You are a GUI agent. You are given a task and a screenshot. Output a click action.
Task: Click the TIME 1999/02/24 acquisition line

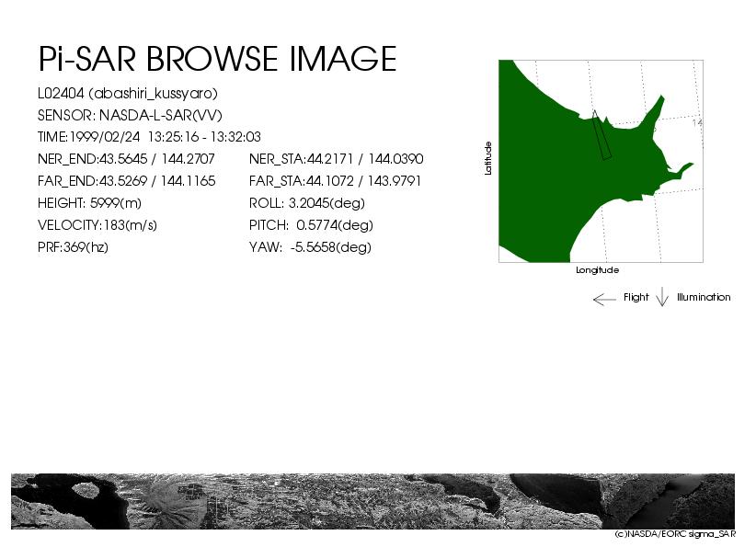[x=149, y=137]
